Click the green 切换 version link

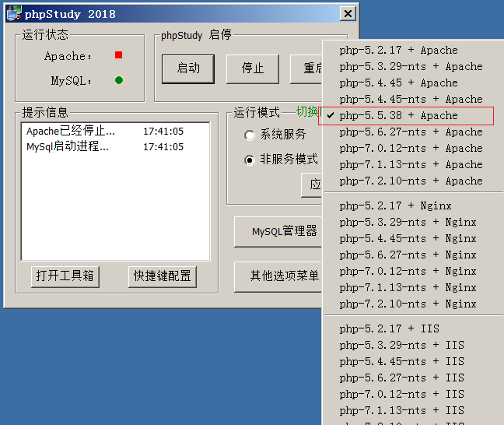309,111
